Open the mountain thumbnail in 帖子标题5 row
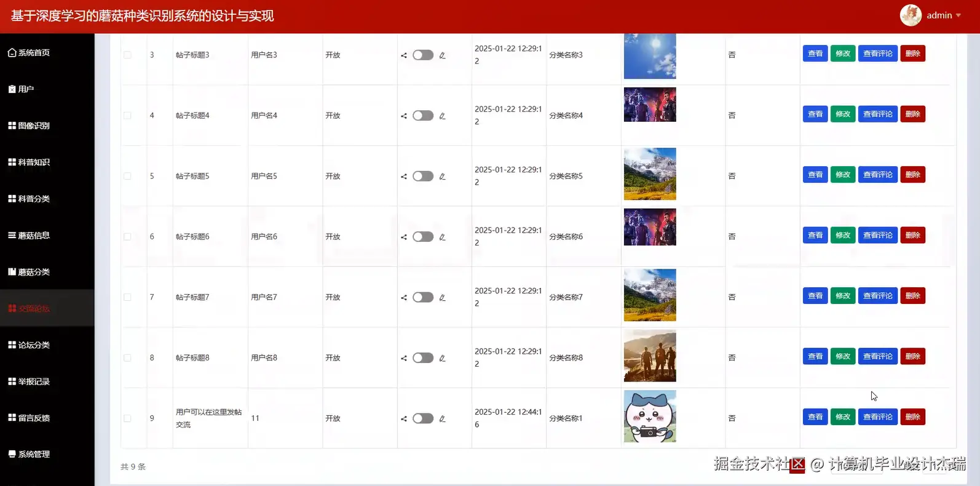The width and height of the screenshot is (980, 486). pyautogui.click(x=650, y=174)
